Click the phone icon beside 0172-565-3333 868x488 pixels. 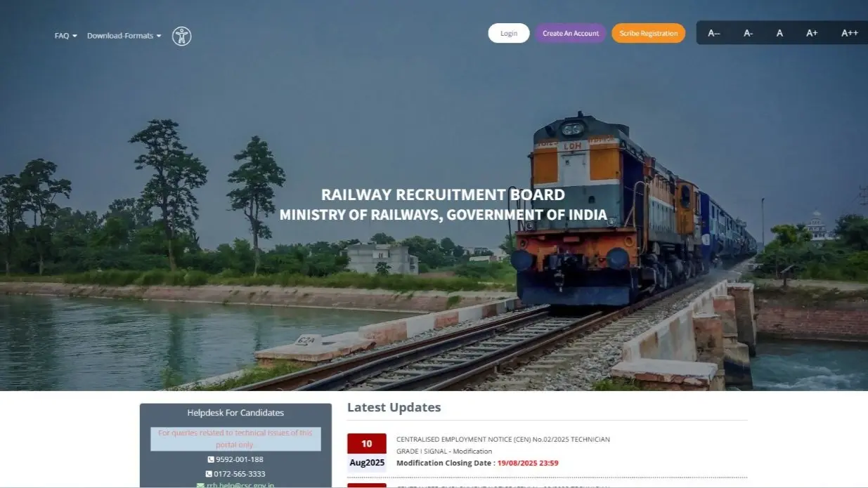209,474
